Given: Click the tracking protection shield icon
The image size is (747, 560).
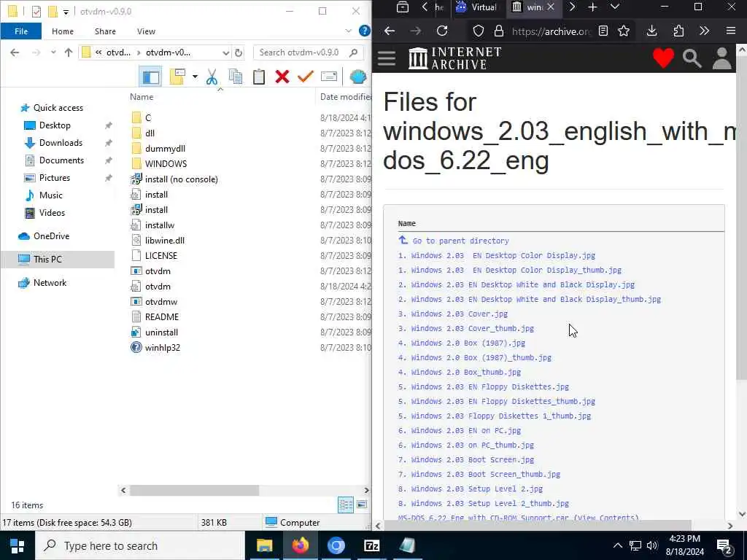Looking at the screenshot, I should tap(479, 31).
